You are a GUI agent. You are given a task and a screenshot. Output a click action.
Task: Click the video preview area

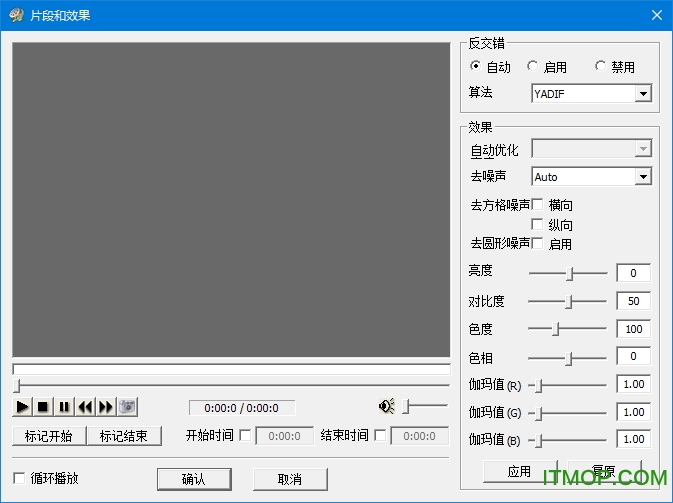(x=231, y=200)
